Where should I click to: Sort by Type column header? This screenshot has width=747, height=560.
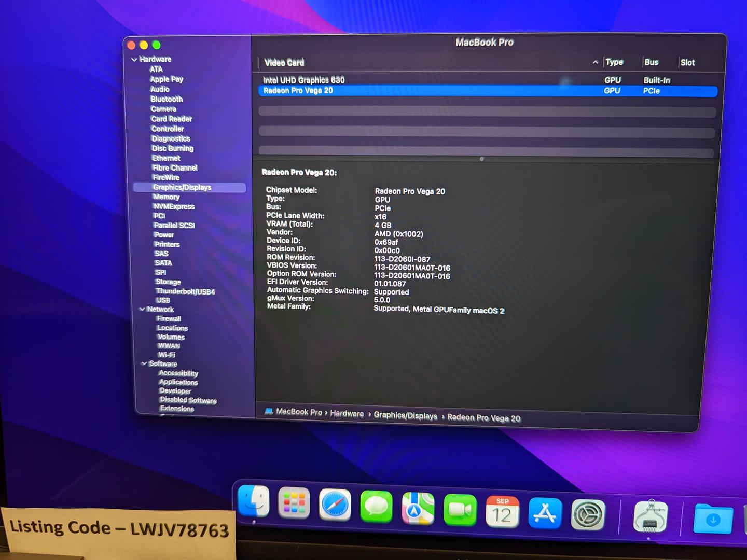(614, 62)
